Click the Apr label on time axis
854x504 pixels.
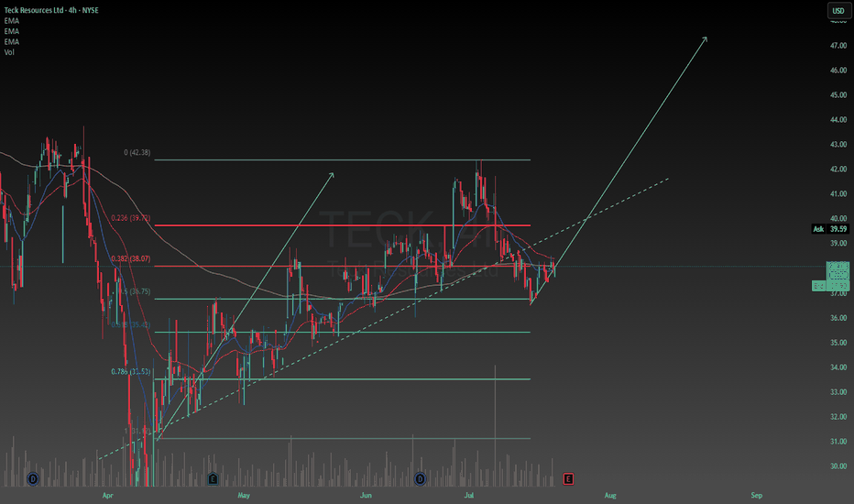pos(108,495)
